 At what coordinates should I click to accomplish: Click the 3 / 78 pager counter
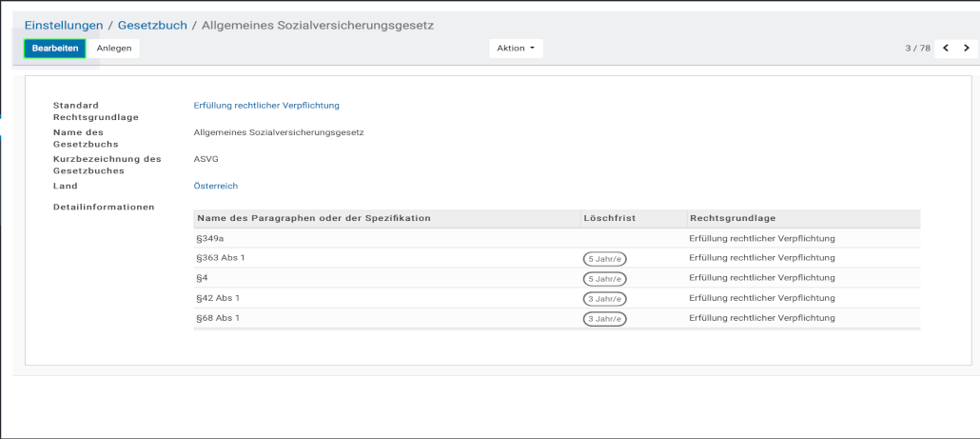tap(917, 48)
